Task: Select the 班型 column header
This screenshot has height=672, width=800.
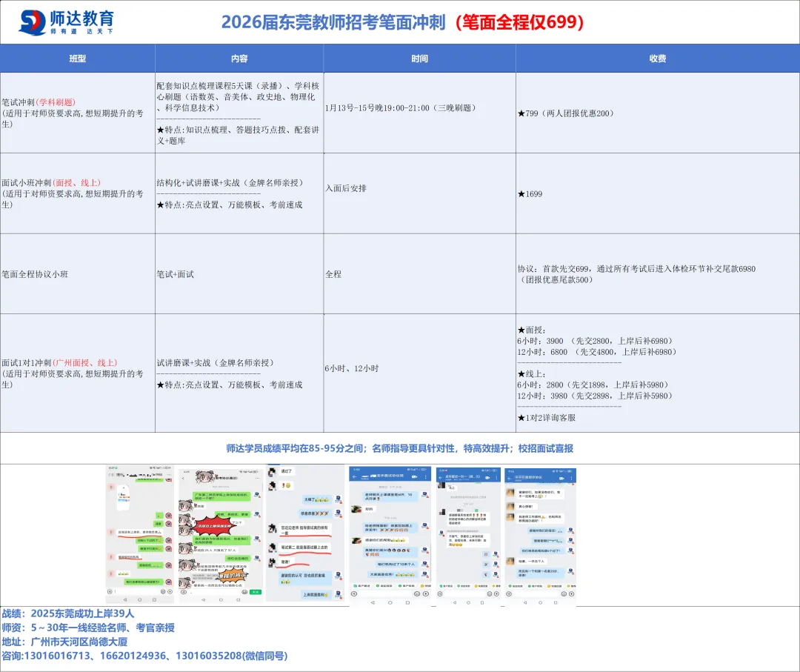Action: tap(78, 59)
